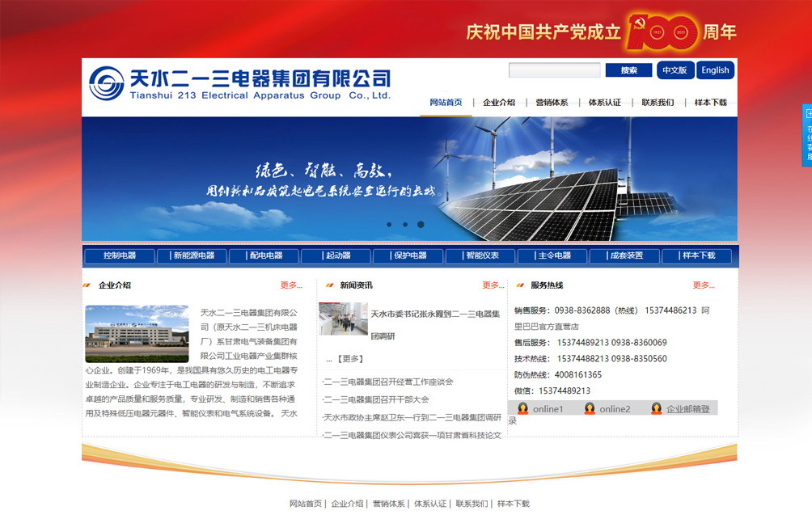Open news 二一三电器集团召开经营工作座谈会
812x515 pixels.
point(388,382)
